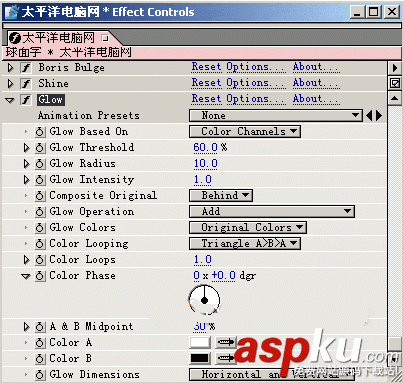The height and width of the screenshot is (383, 404).
Task: Click Composite Original stopwatch icon
Action: [x=40, y=196]
